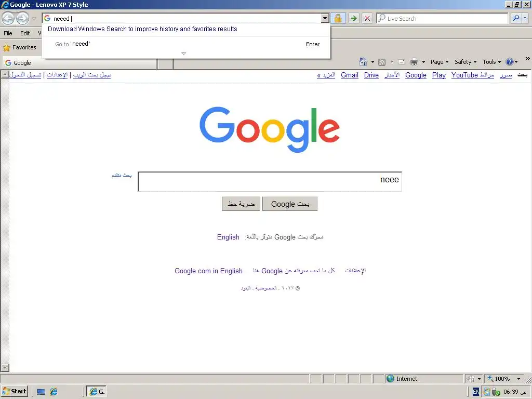Open the zoom level dropdown arrow
This screenshot has height=399, width=532.
(518, 379)
